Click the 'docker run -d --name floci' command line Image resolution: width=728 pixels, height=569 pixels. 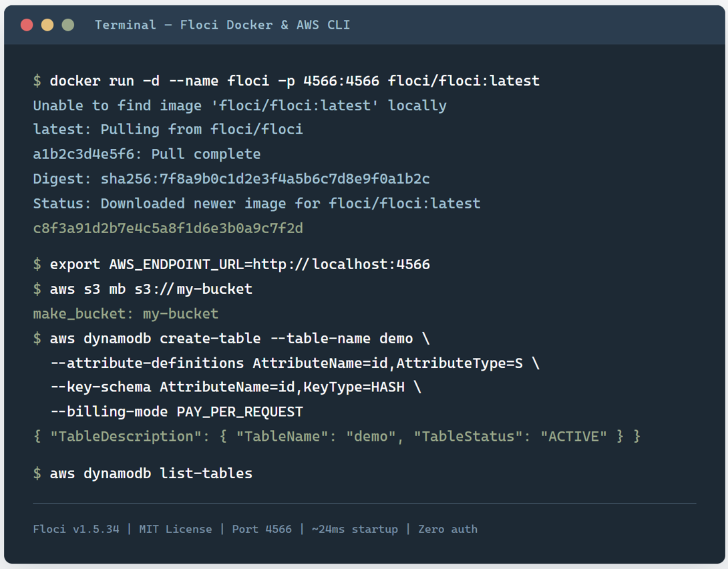287,81
